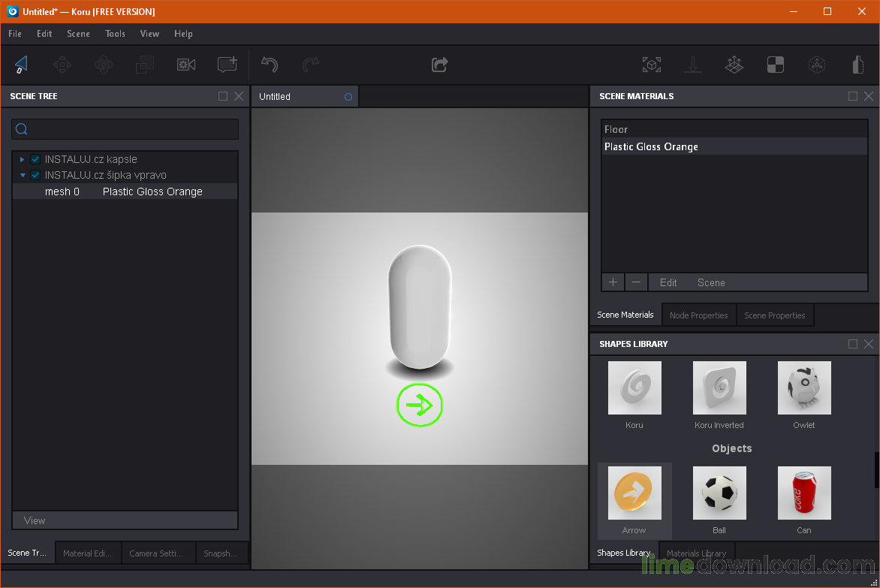Toggle the checkerboard background icon
Screen dimensions: 880x588
776,65
